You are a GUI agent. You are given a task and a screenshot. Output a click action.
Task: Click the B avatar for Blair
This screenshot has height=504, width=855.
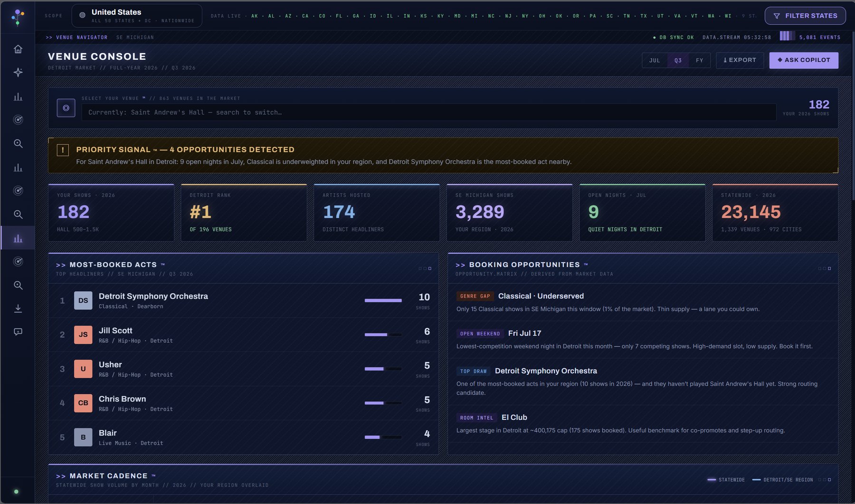click(83, 437)
